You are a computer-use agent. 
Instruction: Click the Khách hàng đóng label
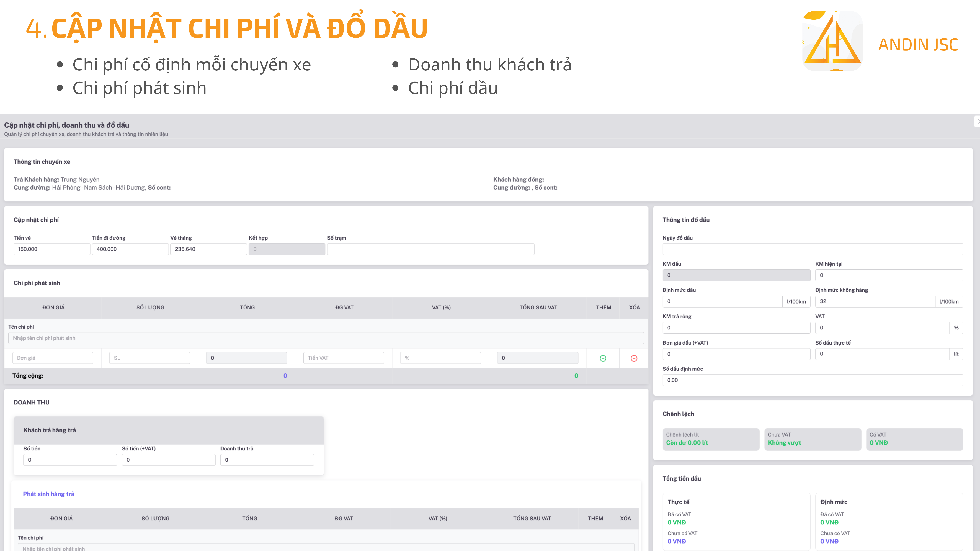[x=519, y=179]
